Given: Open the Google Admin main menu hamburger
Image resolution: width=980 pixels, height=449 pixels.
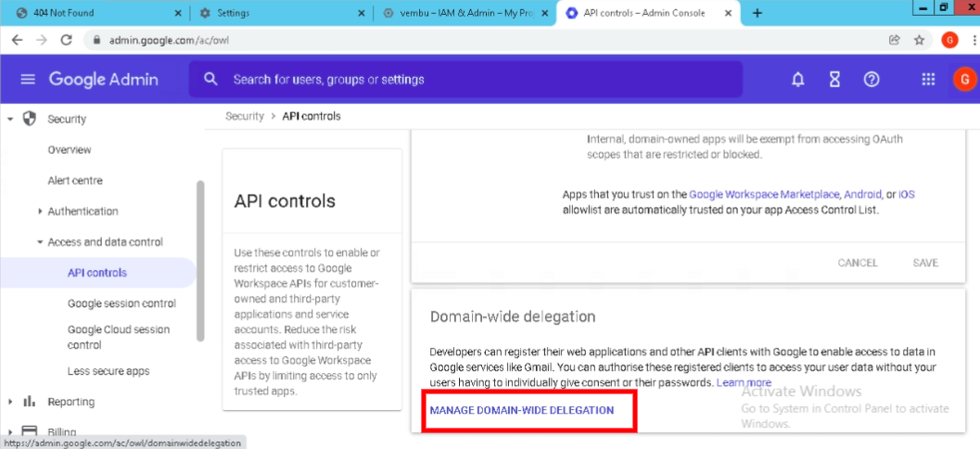Looking at the screenshot, I should point(28,80).
